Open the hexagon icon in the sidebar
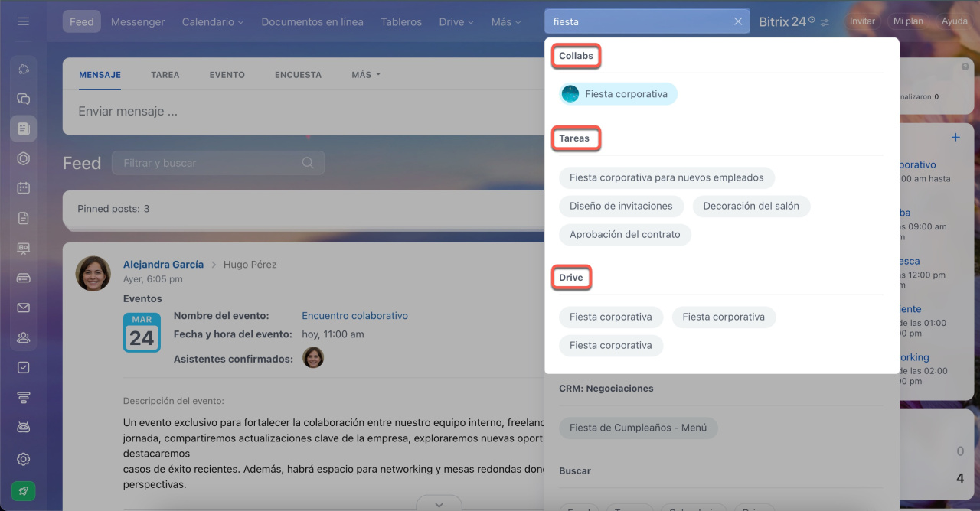The image size is (980, 511). 24,158
